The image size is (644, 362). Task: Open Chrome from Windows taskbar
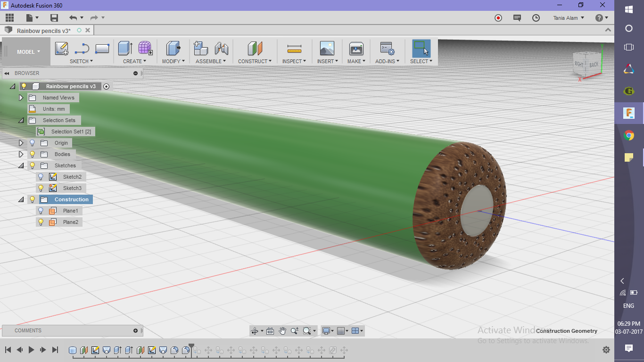(629, 136)
